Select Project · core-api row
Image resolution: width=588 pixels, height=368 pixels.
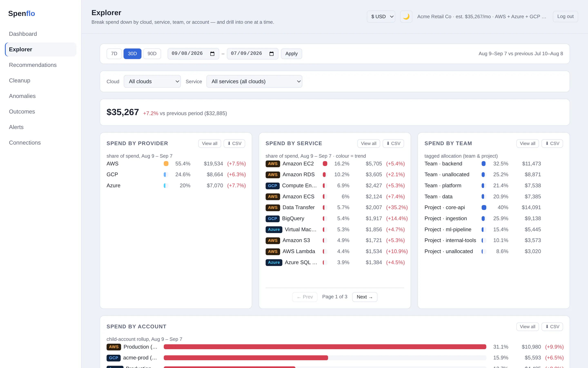coord(483,208)
